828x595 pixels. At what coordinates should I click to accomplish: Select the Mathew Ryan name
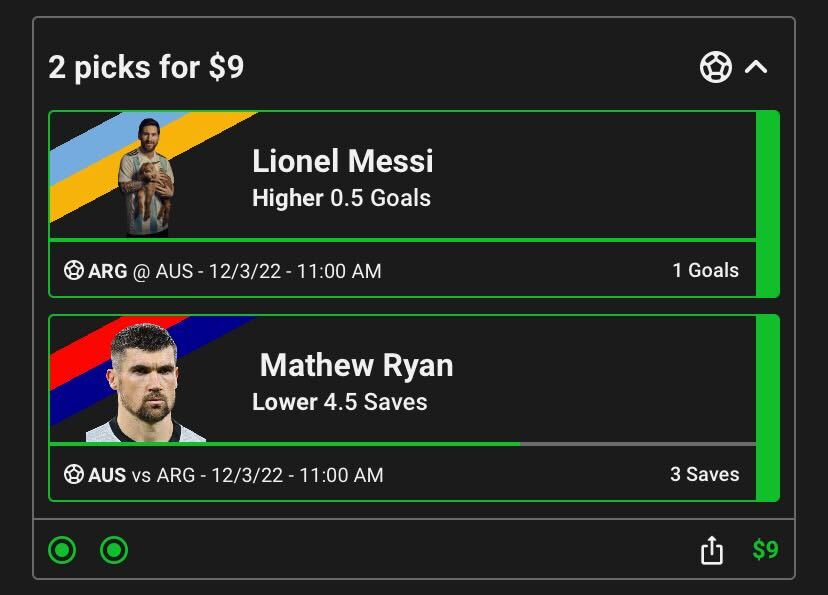[356, 365]
